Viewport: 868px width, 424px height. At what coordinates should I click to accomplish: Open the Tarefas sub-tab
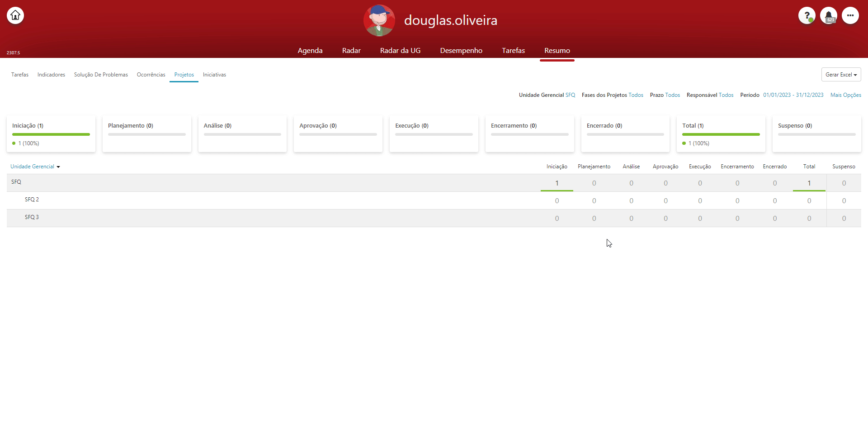point(20,75)
